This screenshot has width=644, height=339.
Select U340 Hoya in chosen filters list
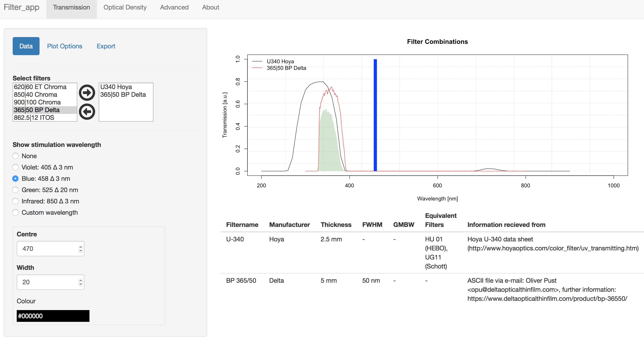tap(116, 87)
